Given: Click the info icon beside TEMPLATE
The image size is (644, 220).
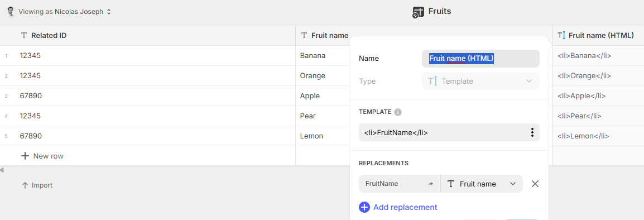Looking at the screenshot, I should 397,112.
